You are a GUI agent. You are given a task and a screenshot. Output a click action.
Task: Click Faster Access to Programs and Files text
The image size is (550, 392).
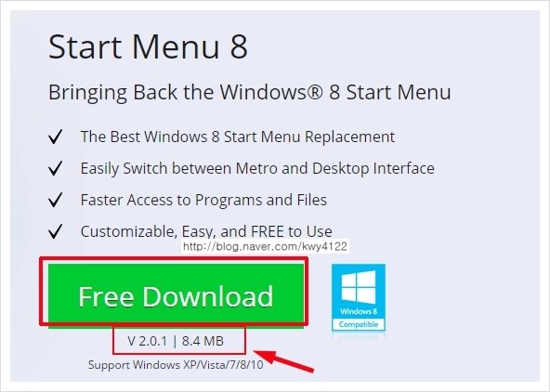[203, 200]
